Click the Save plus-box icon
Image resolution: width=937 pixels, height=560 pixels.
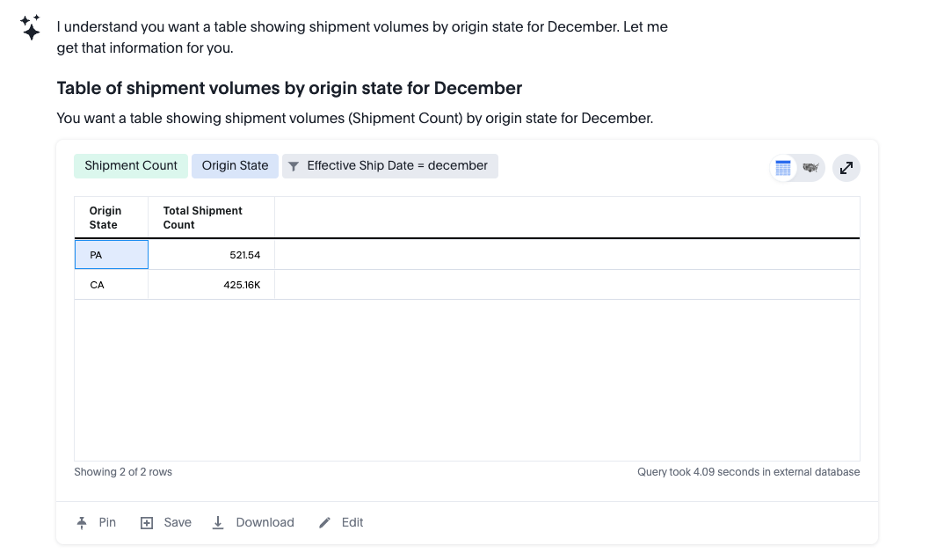[147, 523]
